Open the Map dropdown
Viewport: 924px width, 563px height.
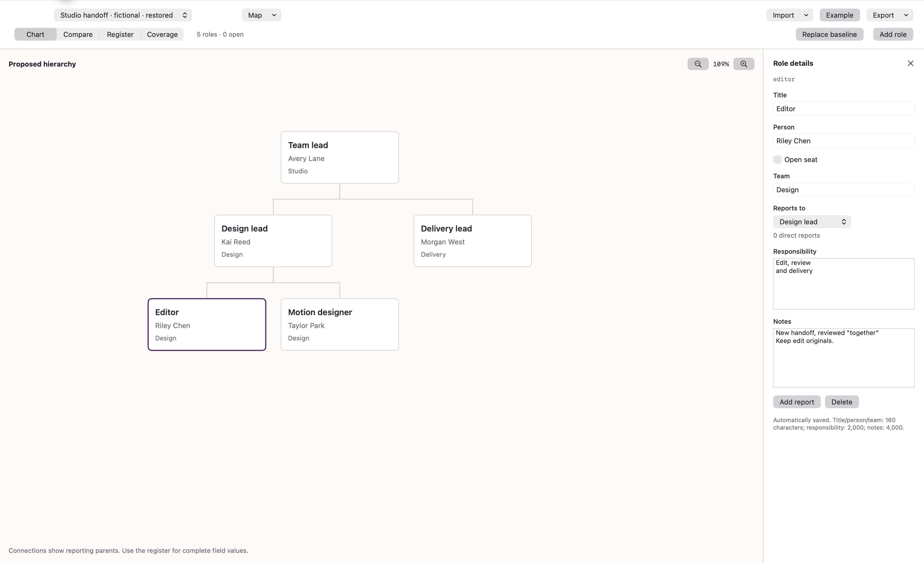point(261,15)
